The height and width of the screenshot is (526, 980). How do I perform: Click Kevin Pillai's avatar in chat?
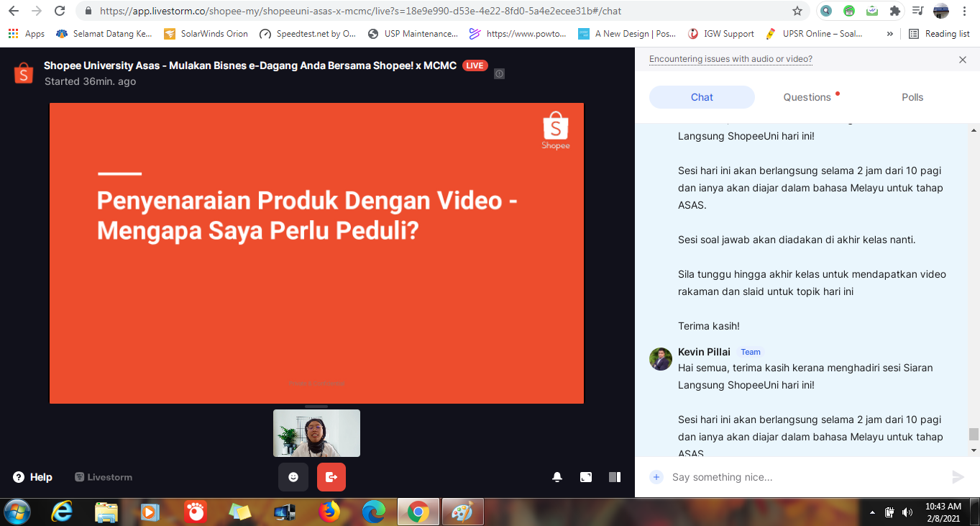(x=661, y=359)
